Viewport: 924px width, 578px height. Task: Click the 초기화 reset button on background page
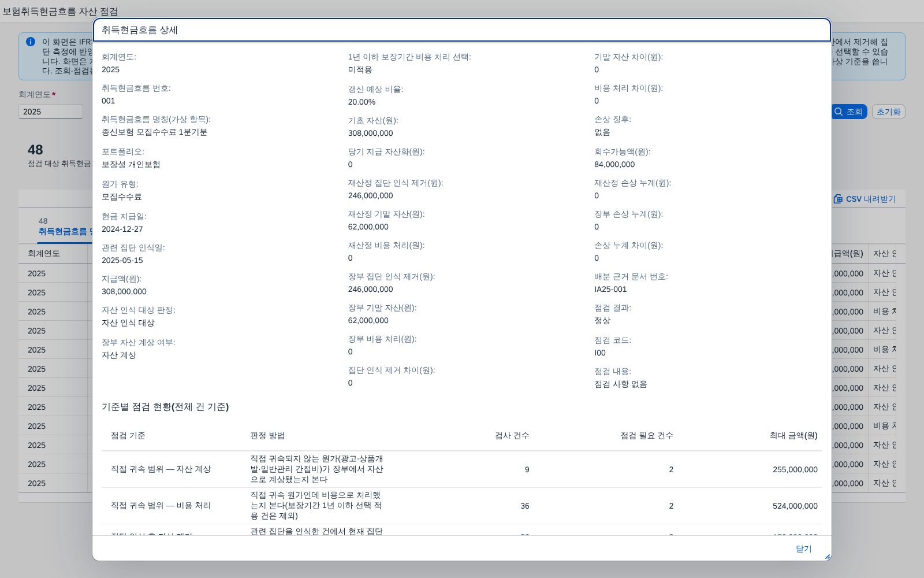pyautogui.click(x=888, y=112)
